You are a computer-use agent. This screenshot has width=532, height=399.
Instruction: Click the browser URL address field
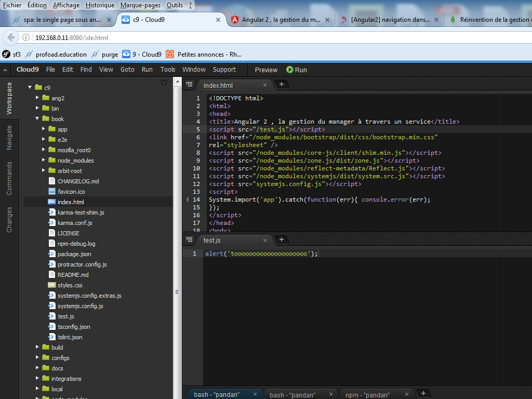click(282, 37)
